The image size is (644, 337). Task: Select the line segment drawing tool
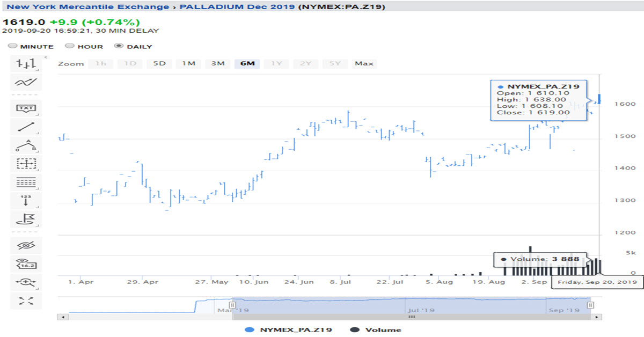pos(26,127)
